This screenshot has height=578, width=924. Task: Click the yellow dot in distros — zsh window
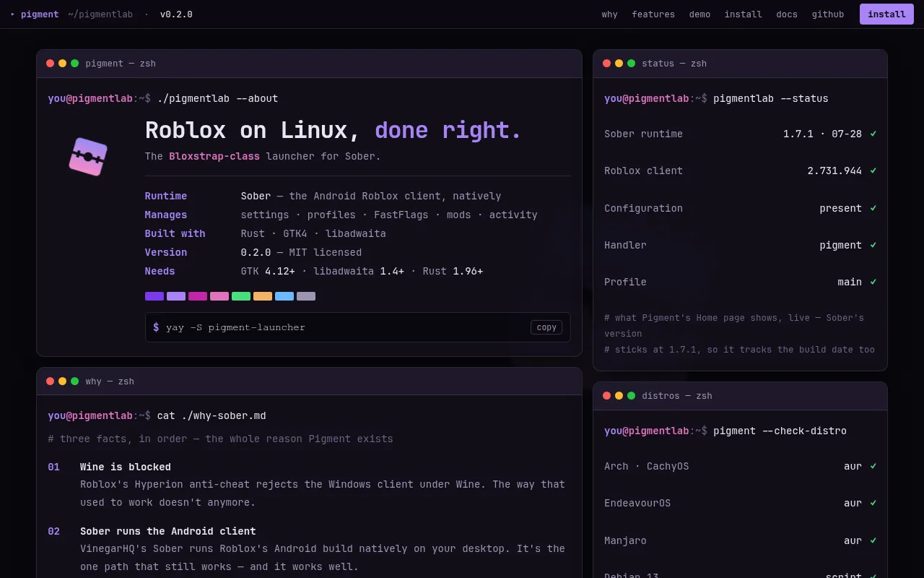pos(619,396)
